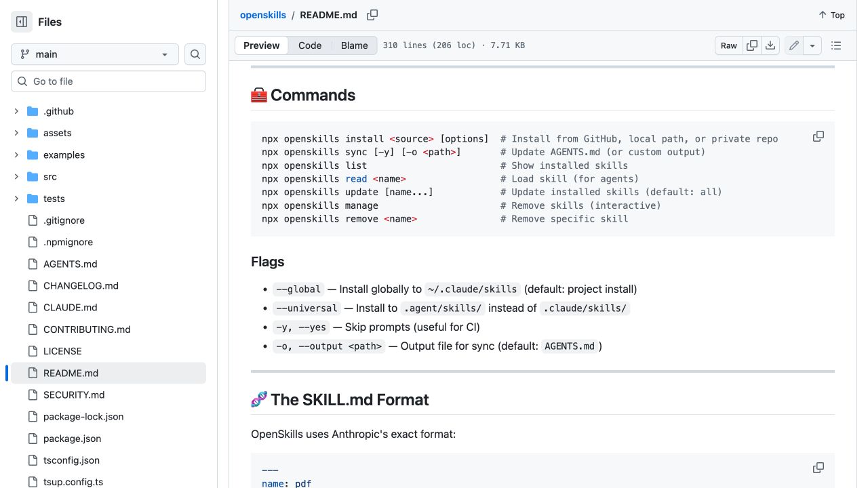Click the package.json file icon
Viewport: 868px width, 488px height.
[x=33, y=439]
